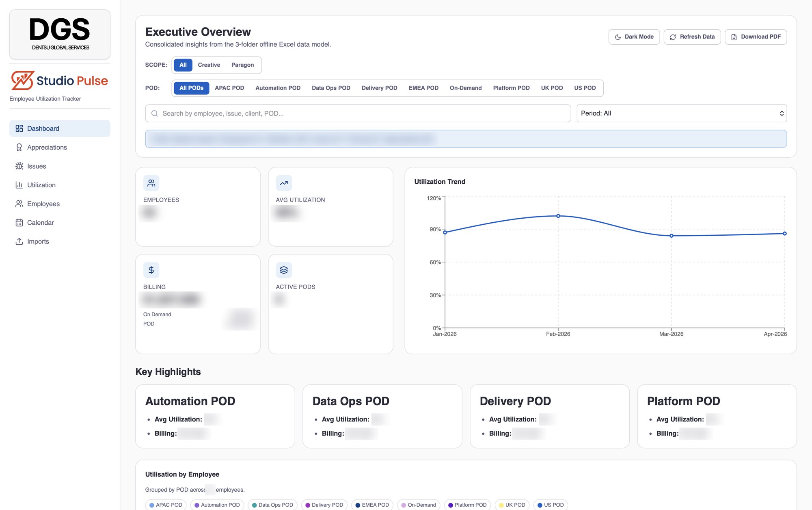Screen dimensions: 812x510
Task: Click the Appreciations award ribbon icon
Action: pos(19,147)
